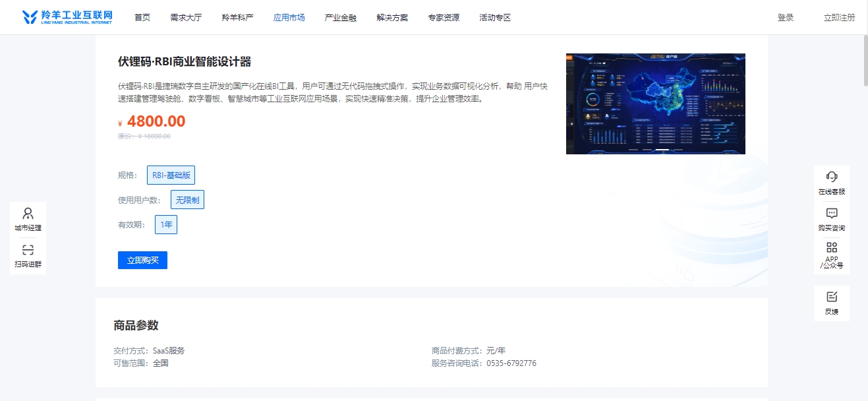This screenshot has height=401, width=868.
Task: Select 无限制 for user count
Action: [187, 199]
